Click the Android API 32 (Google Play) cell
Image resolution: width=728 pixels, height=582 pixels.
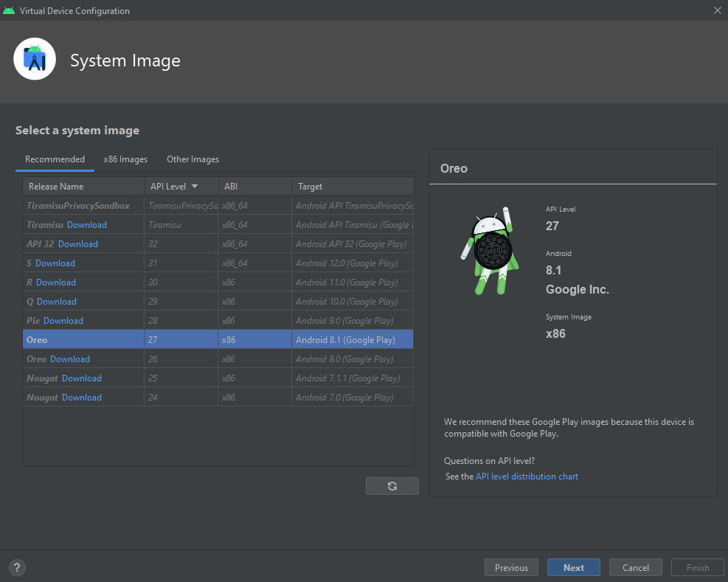(353, 244)
